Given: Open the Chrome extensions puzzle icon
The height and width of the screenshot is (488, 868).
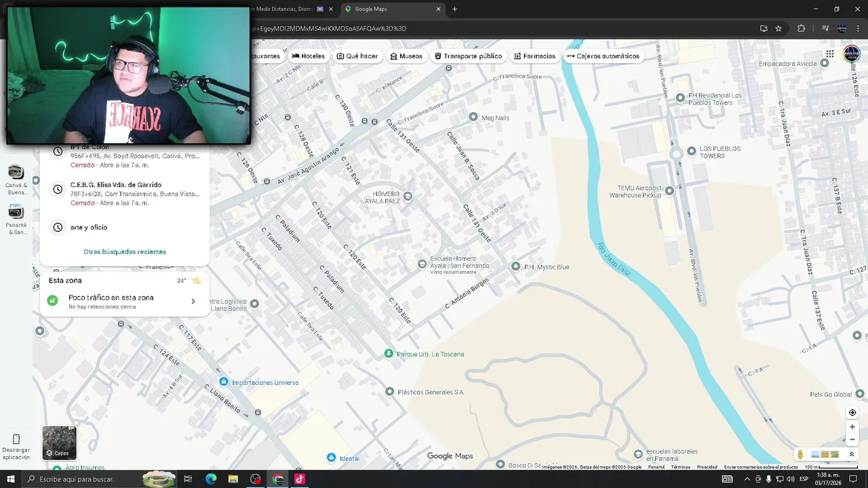Looking at the screenshot, I should pyautogui.click(x=801, y=28).
